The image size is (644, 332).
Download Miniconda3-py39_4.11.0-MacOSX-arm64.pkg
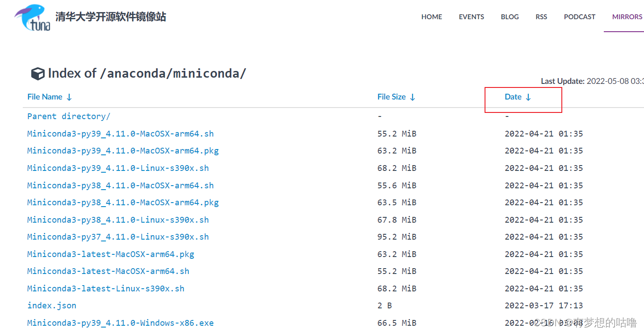click(x=123, y=151)
